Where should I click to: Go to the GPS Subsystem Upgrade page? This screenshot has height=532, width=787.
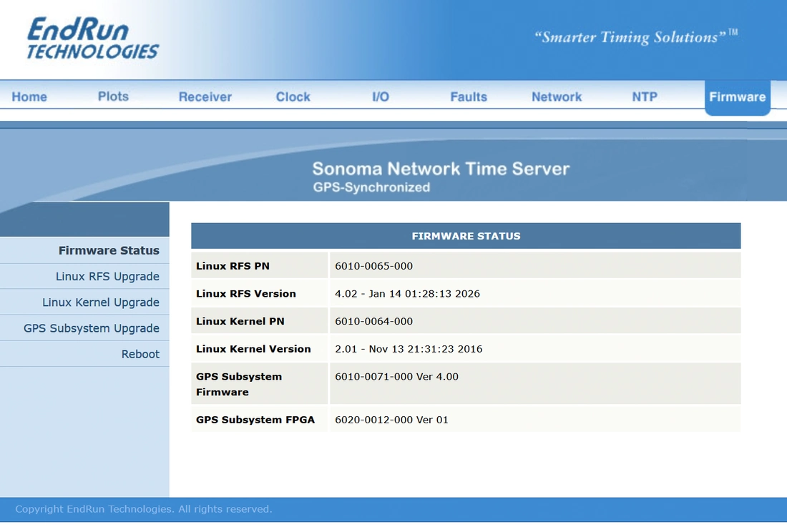(92, 328)
